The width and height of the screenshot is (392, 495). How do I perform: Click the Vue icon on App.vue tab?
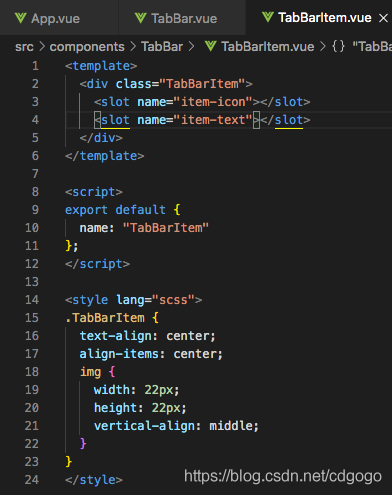[x=20, y=18]
